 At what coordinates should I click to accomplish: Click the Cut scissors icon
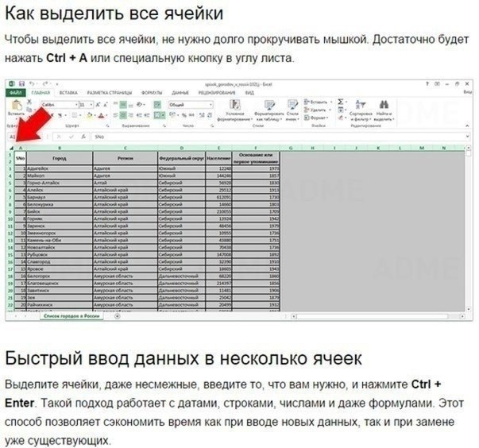click(29, 102)
